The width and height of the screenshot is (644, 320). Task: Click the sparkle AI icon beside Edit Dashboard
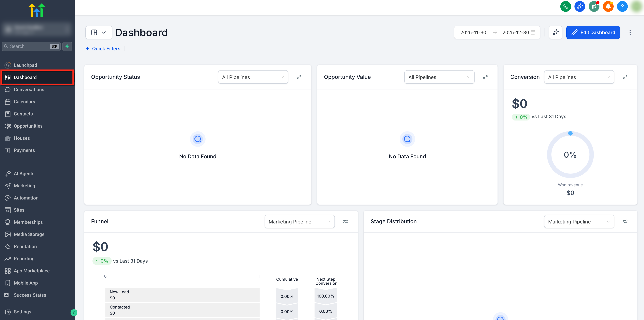pyautogui.click(x=555, y=33)
